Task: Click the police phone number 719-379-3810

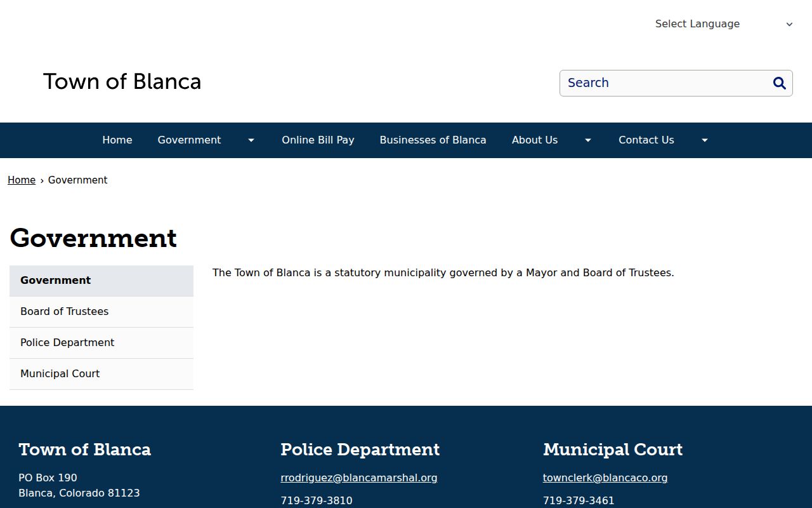Action: (x=317, y=501)
